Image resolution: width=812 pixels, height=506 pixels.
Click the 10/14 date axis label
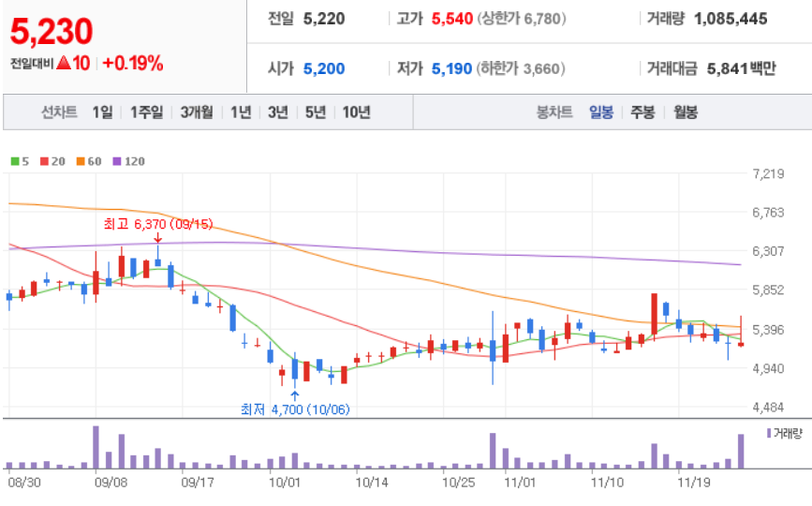tap(372, 483)
